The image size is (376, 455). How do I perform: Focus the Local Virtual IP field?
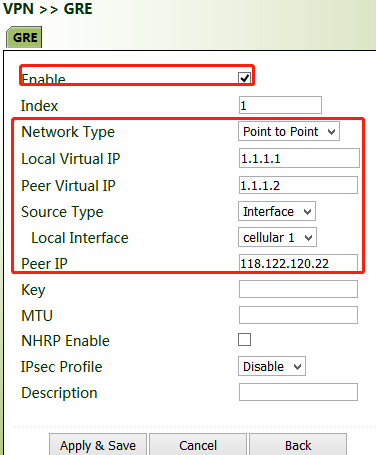299,158
